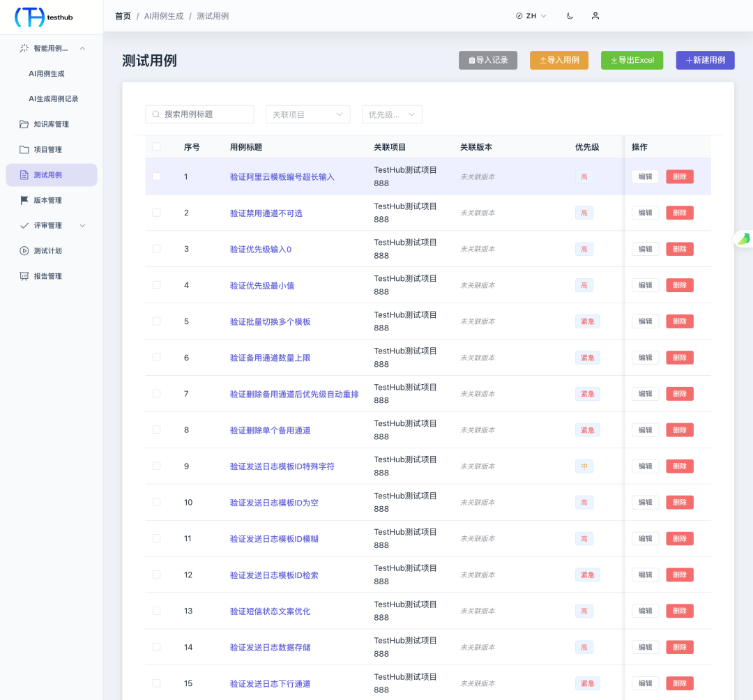Check the row 2 checkbox
Screen dimensions: 753x700
point(157,212)
